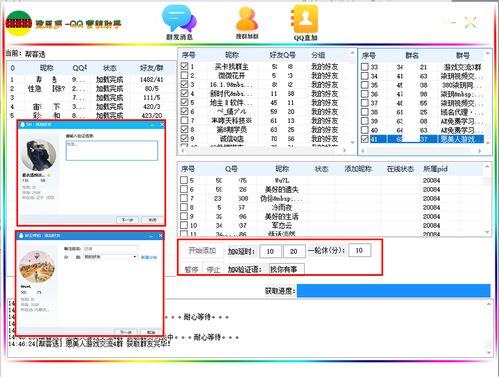Check member row 6 美好的遗失
The width and height of the screenshot is (499, 377).
[x=184, y=189]
